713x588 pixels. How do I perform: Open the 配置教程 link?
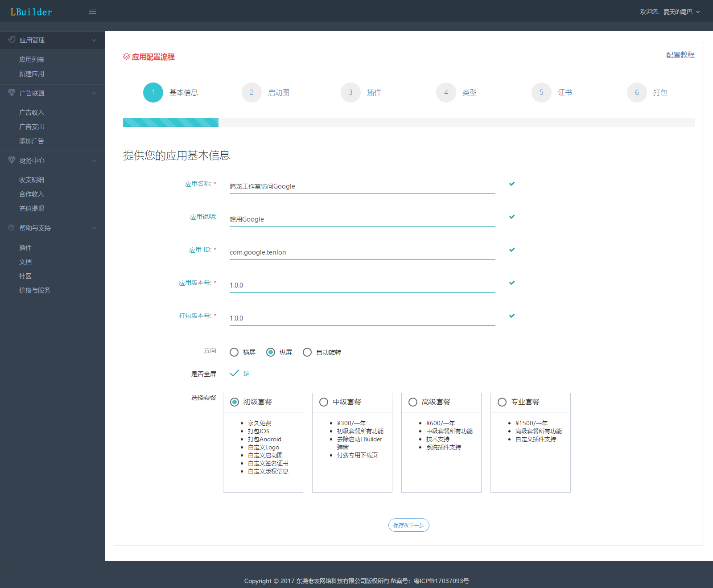(x=680, y=55)
